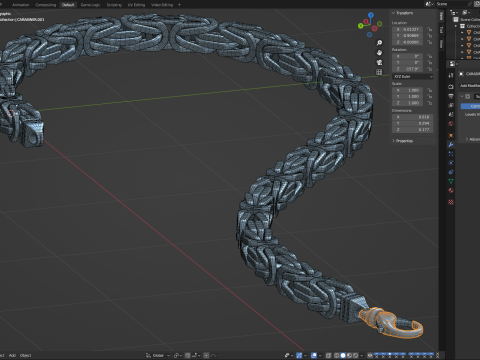This screenshot has height=360, width=480.
Task: Edit Rotation Z value field
Action: point(407,69)
